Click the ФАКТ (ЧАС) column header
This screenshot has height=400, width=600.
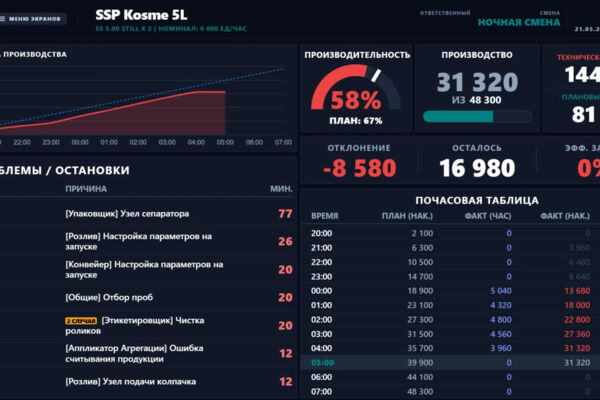pos(488,216)
